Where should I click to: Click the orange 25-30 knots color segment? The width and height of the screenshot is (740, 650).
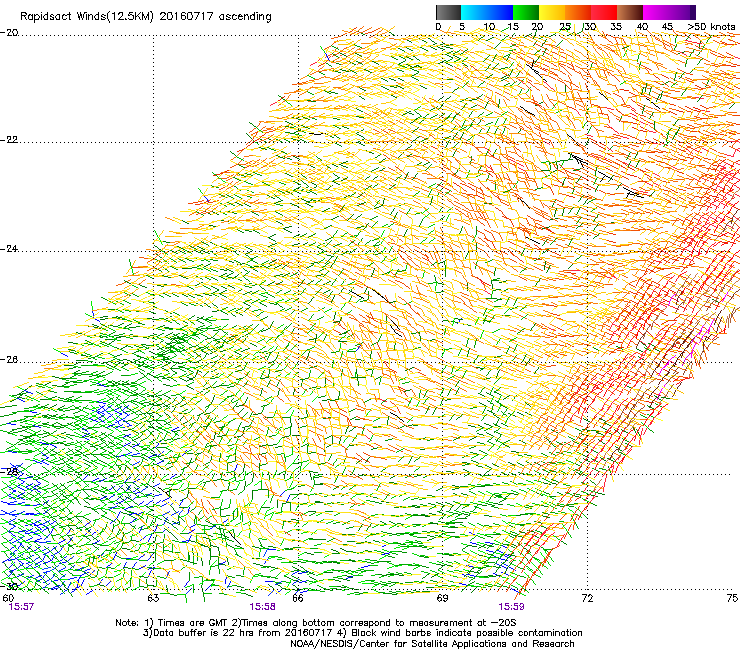coord(578,12)
